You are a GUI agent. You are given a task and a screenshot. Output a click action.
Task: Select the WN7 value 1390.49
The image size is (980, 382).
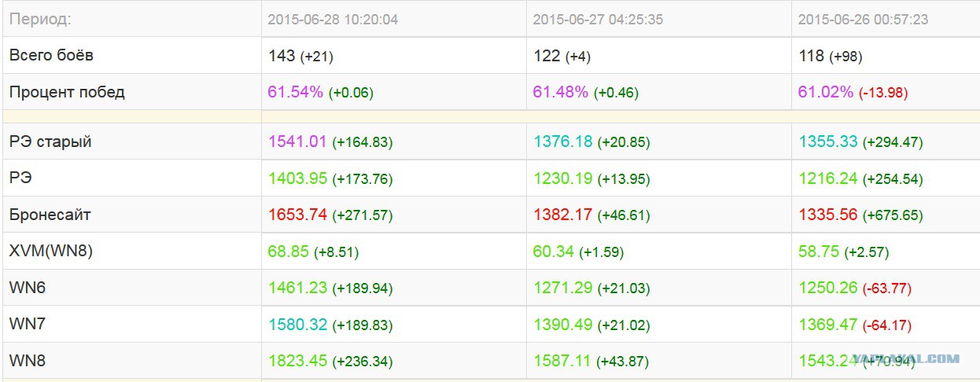[562, 324]
